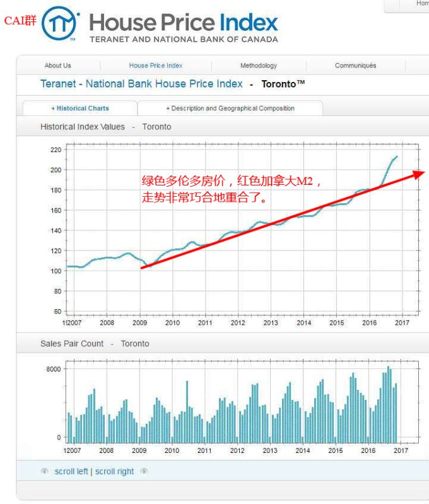Click the tallest sales bar in 2016

[x=389, y=404]
